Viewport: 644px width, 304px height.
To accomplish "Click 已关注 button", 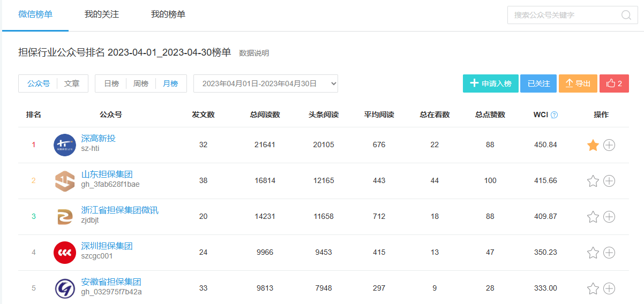I will click(538, 83).
